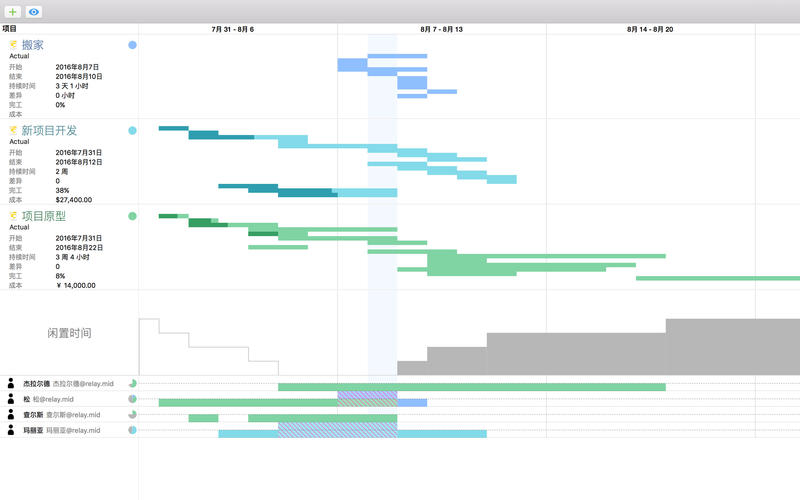Screen dimensions: 800x500
Task: Click the 新项目开发 project type icon
Action: [13, 131]
